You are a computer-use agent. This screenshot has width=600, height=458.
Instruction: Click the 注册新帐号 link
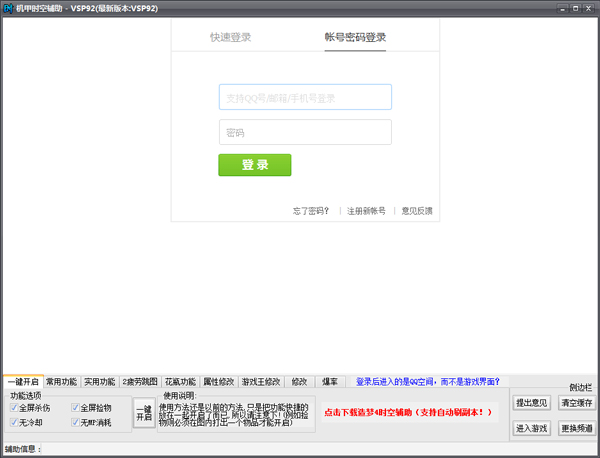coord(366,211)
